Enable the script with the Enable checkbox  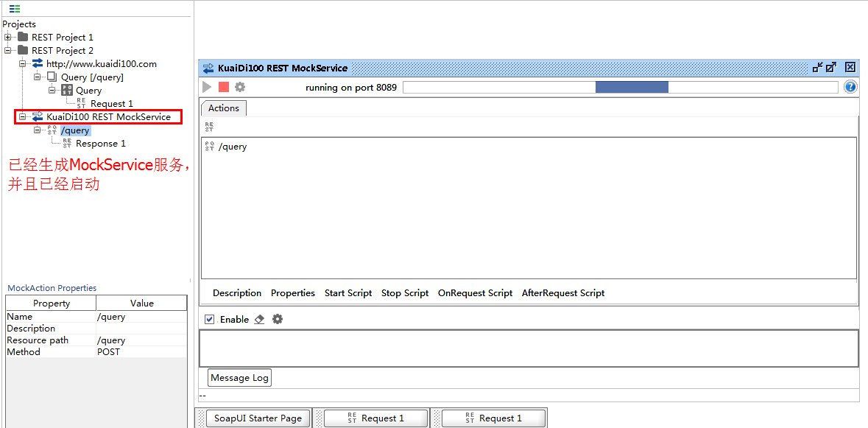click(x=211, y=319)
